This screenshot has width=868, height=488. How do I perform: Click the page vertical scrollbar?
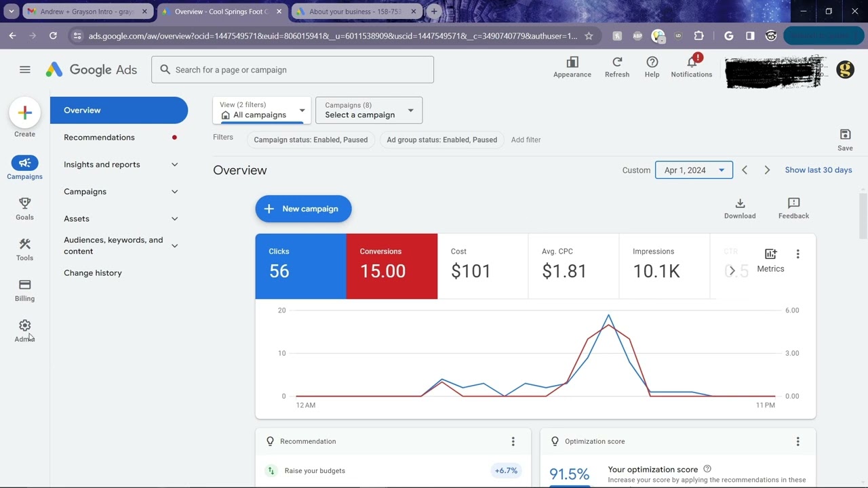pos(863,215)
